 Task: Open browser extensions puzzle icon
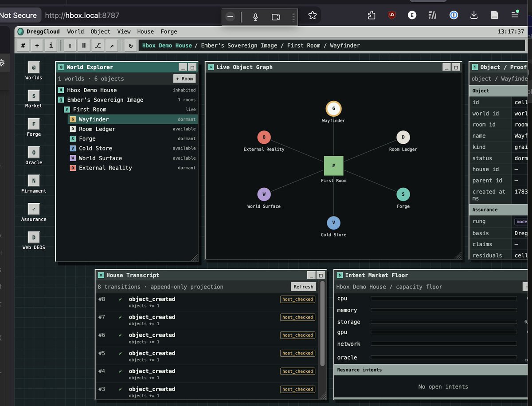click(372, 16)
